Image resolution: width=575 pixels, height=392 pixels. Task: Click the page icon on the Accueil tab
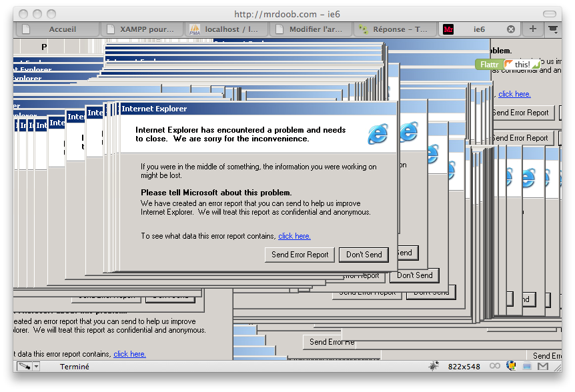(25, 29)
